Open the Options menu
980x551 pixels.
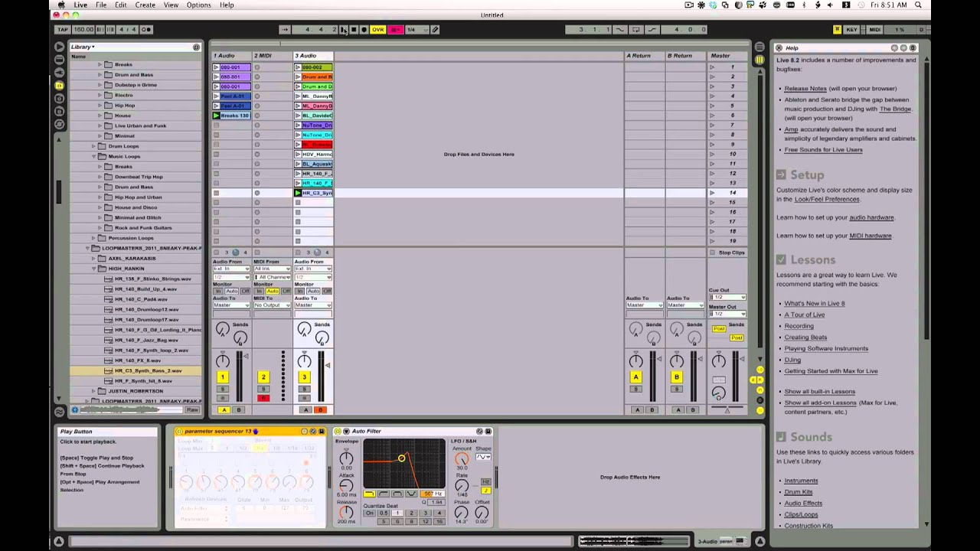(198, 5)
